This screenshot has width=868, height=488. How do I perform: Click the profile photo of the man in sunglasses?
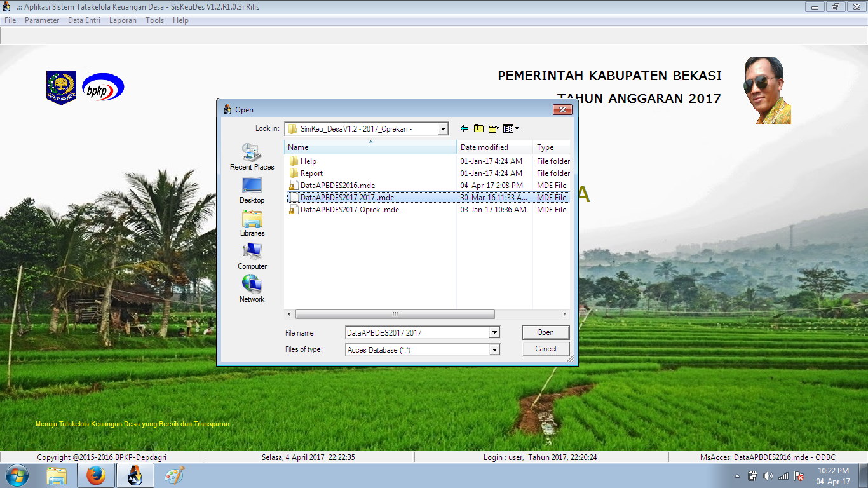(x=768, y=90)
